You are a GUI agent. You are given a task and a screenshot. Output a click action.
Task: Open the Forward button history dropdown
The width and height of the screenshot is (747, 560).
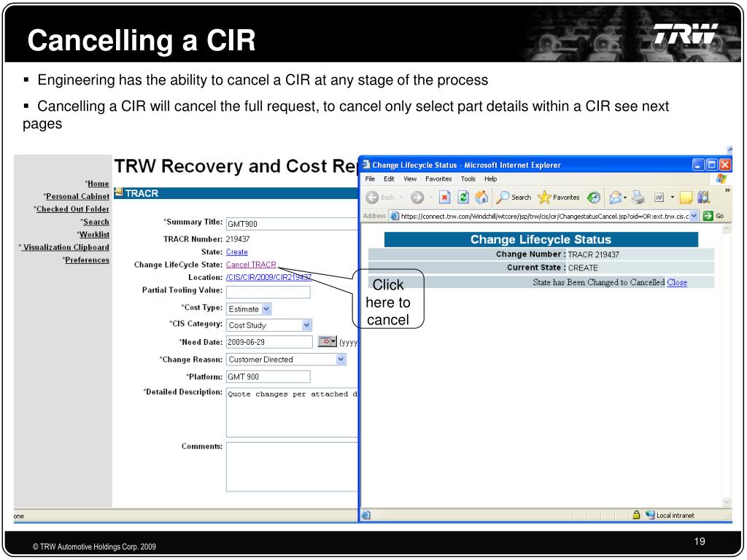(430, 197)
